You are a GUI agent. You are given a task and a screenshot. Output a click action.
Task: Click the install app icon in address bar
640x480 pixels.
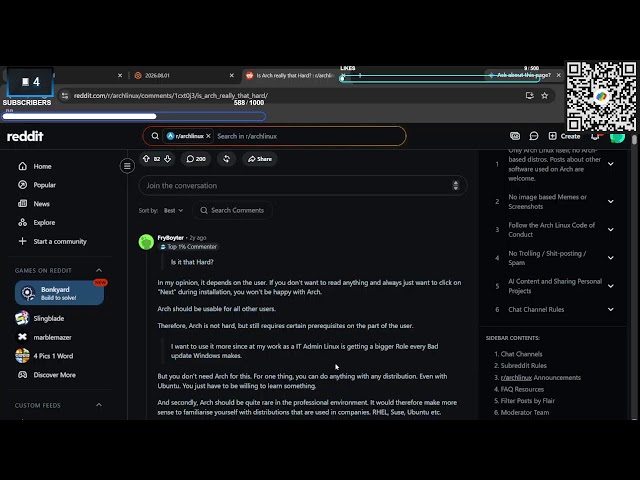529,96
